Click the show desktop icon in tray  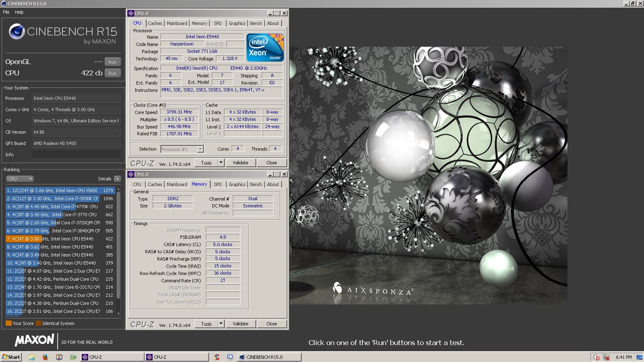point(639,357)
